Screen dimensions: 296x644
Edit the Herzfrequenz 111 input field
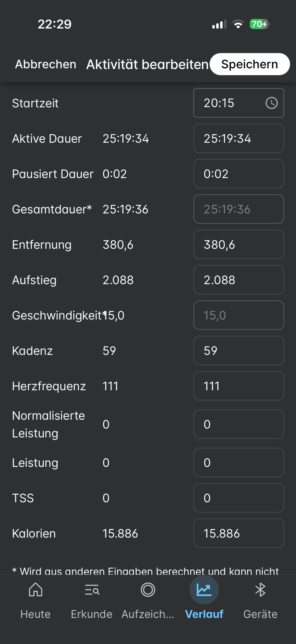239,386
